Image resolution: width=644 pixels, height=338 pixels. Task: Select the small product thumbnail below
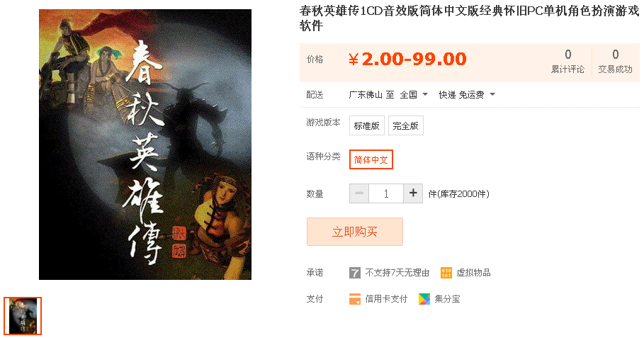pyautogui.click(x=23, y=316)
